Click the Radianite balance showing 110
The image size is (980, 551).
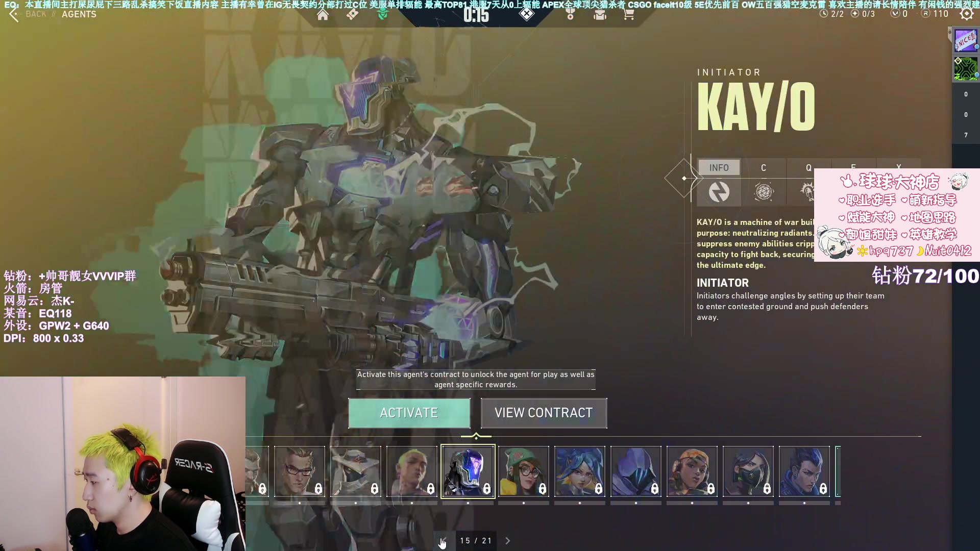point(935,14)
